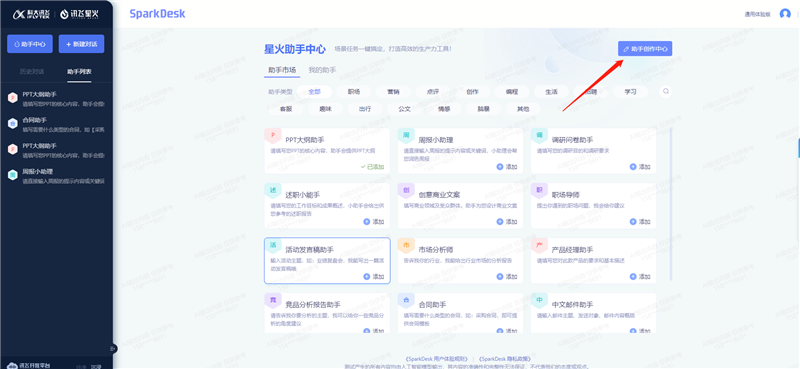Add the 产品经理助手 assistant
Viewport: 800px width, 369px height.
[x=640, y=277]
